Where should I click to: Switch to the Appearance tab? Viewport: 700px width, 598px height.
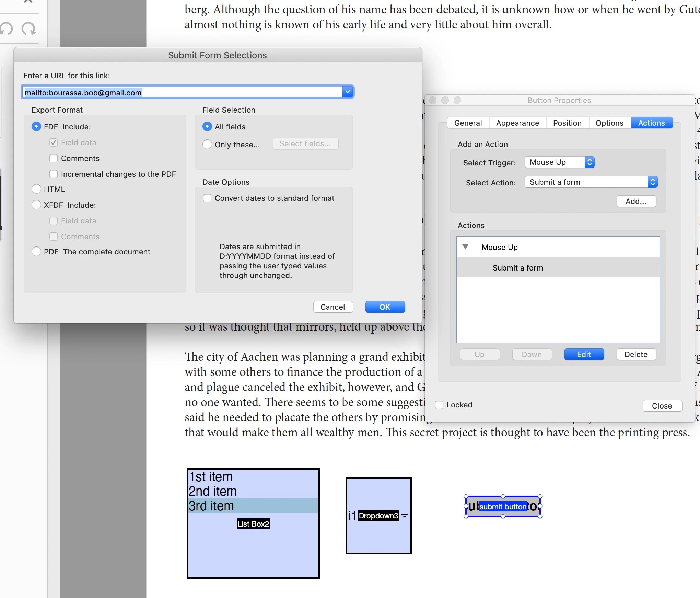tap(517, 123)
